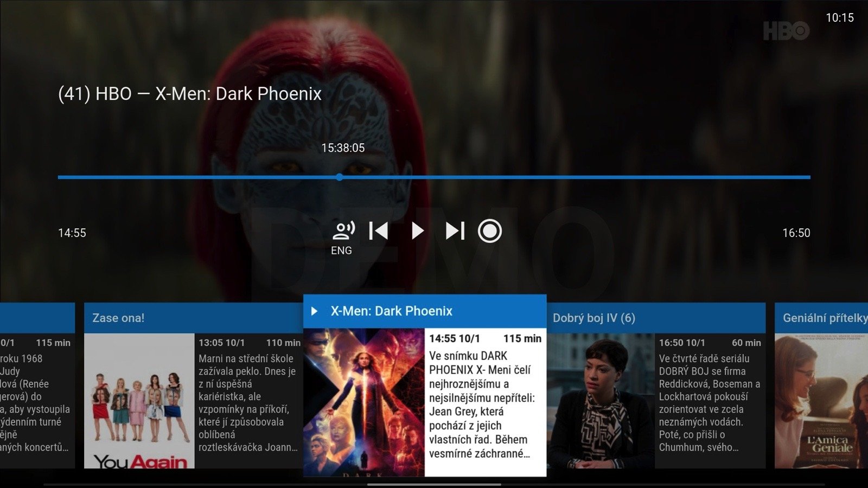Image resolution: width=868 pixels, height=488 pixels.
Task: Click the '(41) HBO — X-Men: Dark Phoenix' title
Action: point(190,94)
